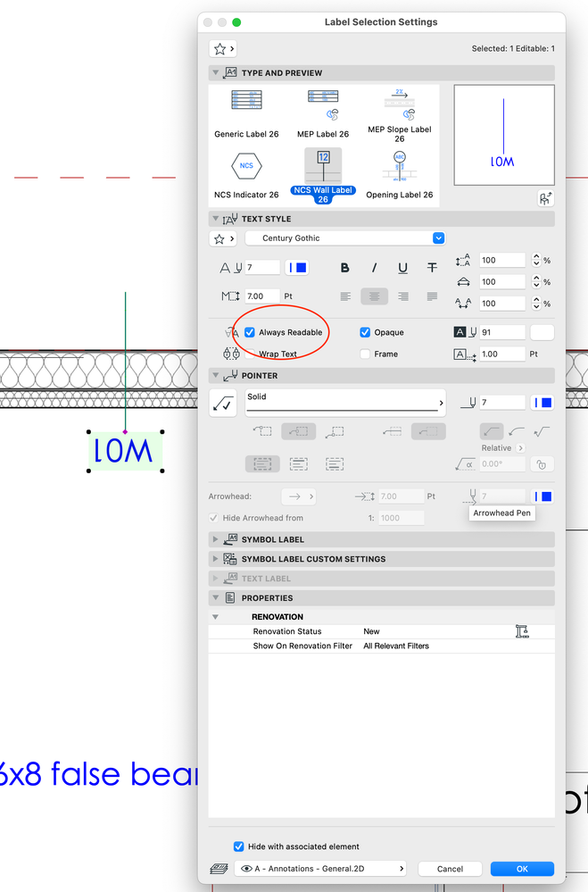
Task: Open the Relative angle options arrow
Action: pyautogui.click(x=520, y=448)
